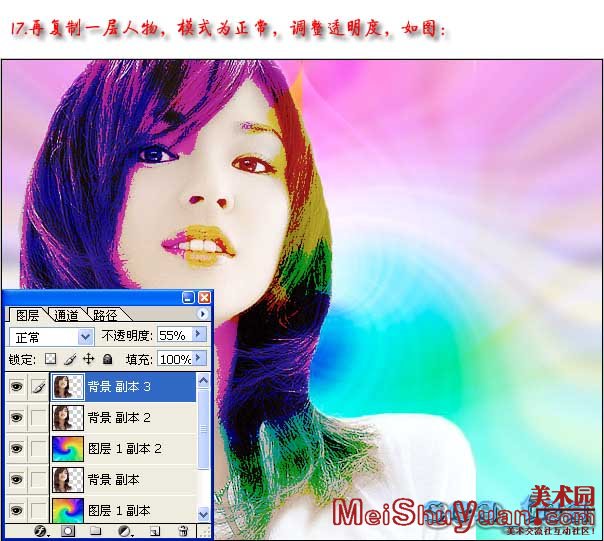Click the 图层 1 副本 swirl thumbnail

coord(68,510)
